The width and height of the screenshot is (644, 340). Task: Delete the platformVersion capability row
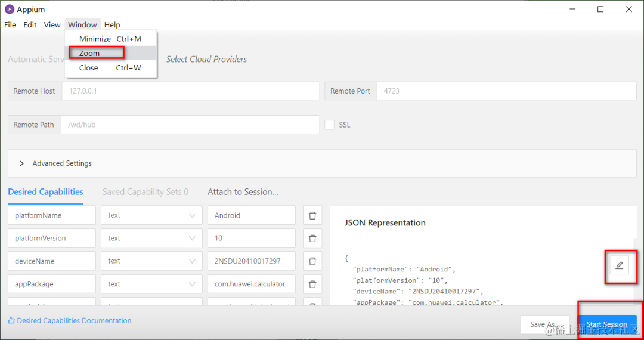[312, 238]
